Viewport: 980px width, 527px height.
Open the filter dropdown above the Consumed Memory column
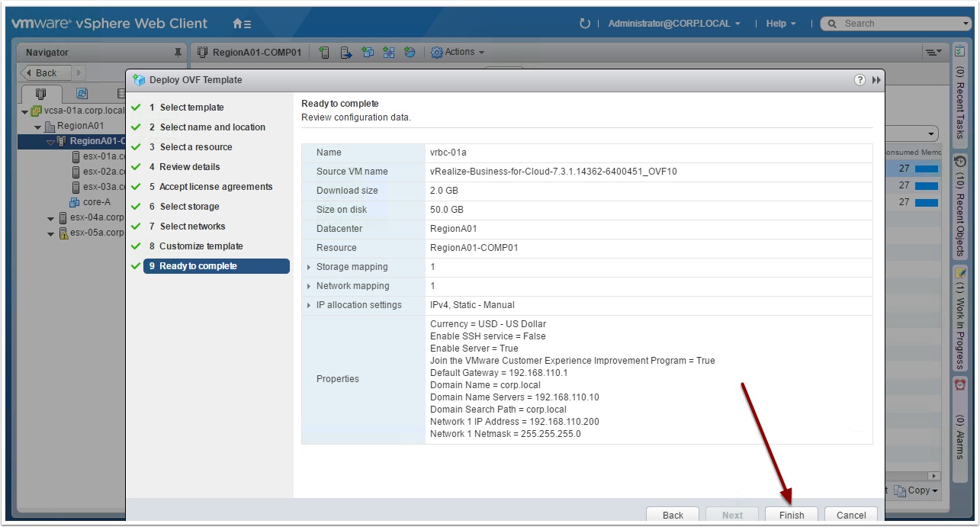coord(932,133)
